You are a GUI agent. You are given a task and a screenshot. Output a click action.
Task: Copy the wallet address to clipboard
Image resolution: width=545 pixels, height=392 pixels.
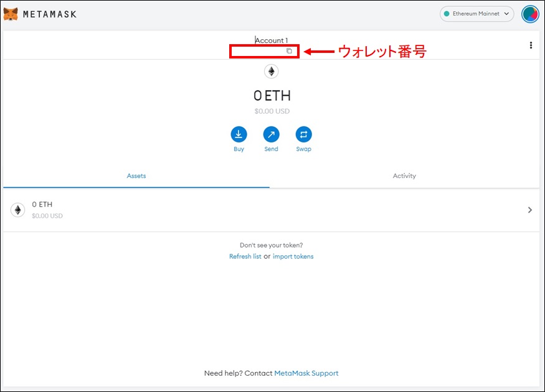pos(289,51)
